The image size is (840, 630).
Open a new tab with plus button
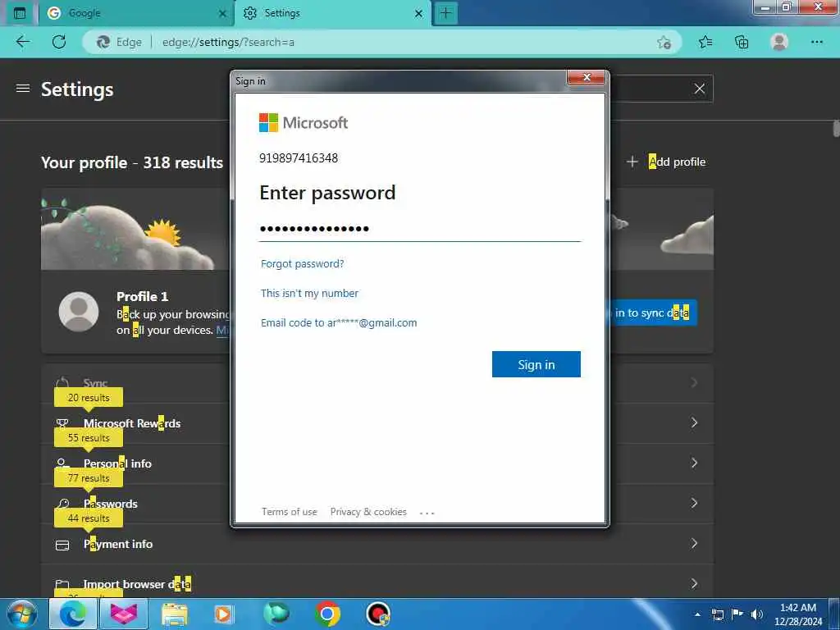(x=445, y=13)
